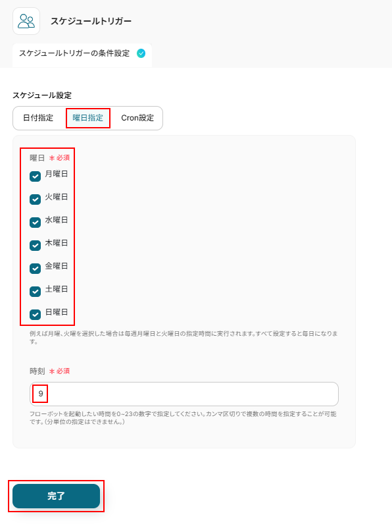This screenshot has height=532, width=392.
Task: Click the schedule trigger people icon
Action: click(26, 21)
